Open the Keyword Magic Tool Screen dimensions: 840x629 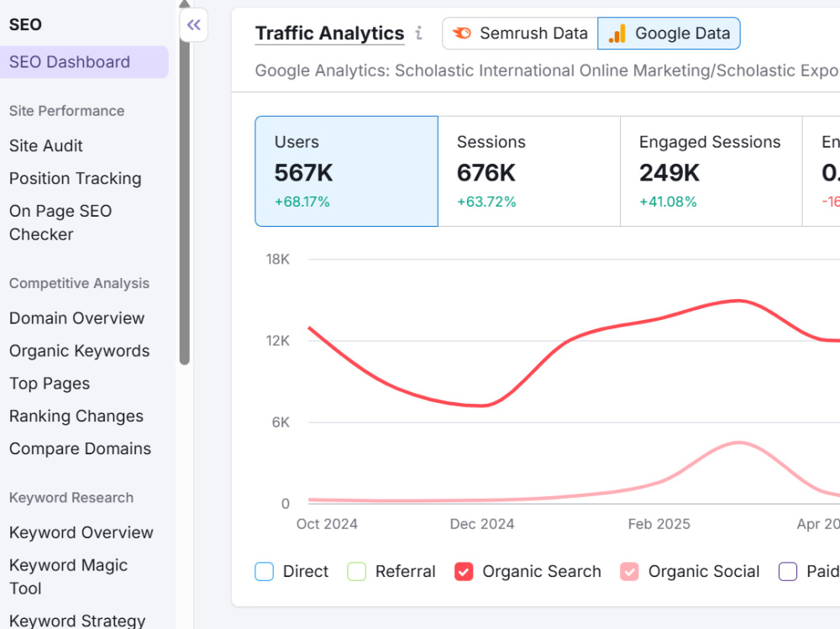point(69,576)
